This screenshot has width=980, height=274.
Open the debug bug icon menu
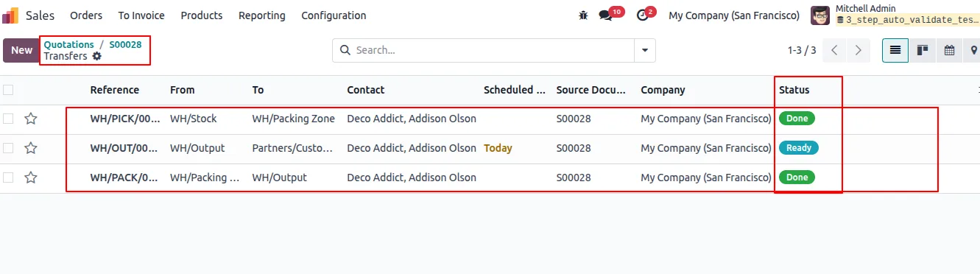coord(584,15)
